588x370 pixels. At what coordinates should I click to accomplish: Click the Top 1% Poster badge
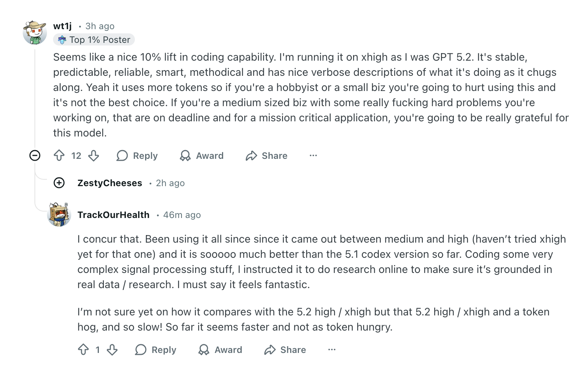click(x=94, y=40)
